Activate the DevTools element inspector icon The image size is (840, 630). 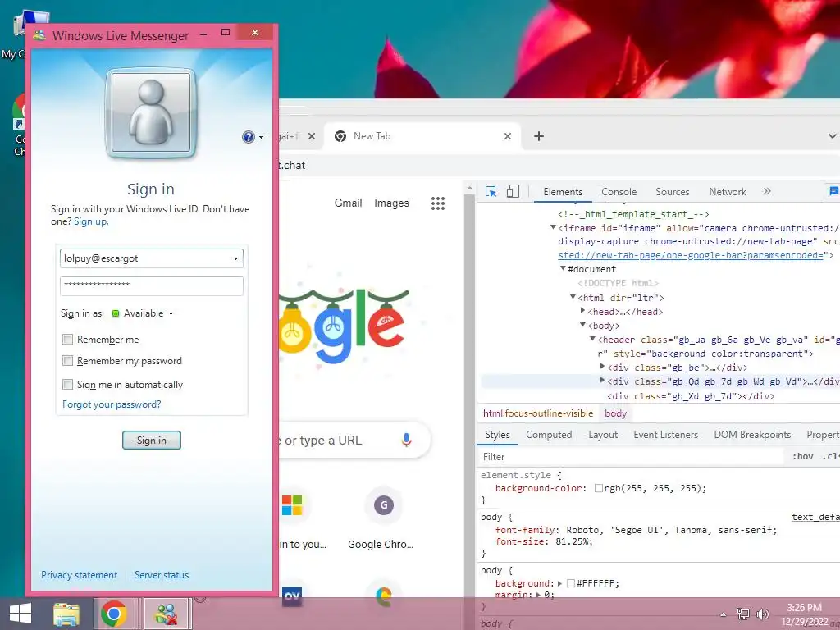point(491,192)
